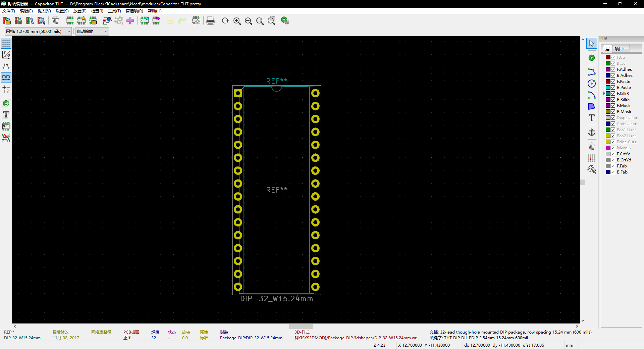Screen dimensions: 644x349
Task: Select the F.Mask layer name
Action: (x=624, y=106)
